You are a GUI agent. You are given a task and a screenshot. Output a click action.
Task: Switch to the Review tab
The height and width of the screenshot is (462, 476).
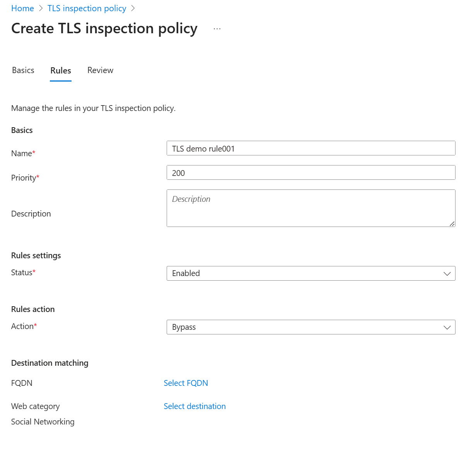click(x=101, y=70)
